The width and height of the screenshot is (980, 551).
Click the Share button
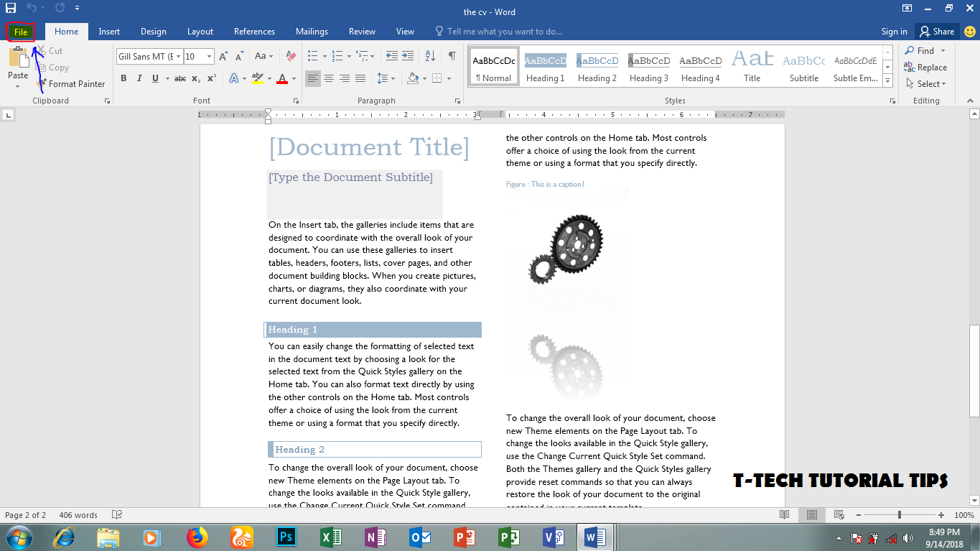(936, 32)
